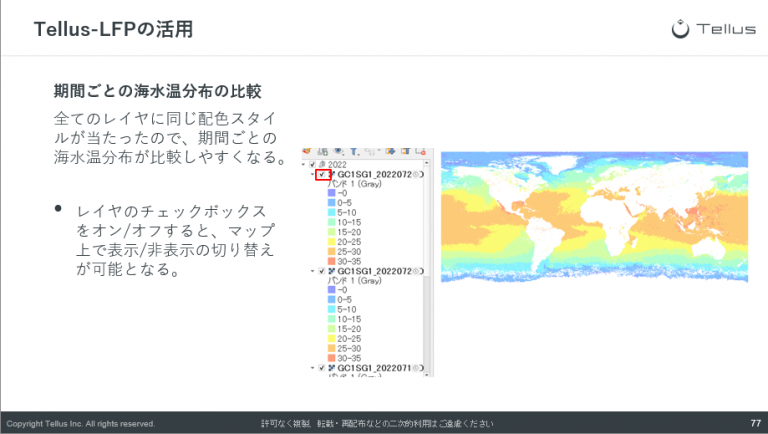Viewport: 768px width, 434px height.
Task: Select the GC1SG1_2022071 layer name
Action: pyautogui.click(x=374, y=368)
